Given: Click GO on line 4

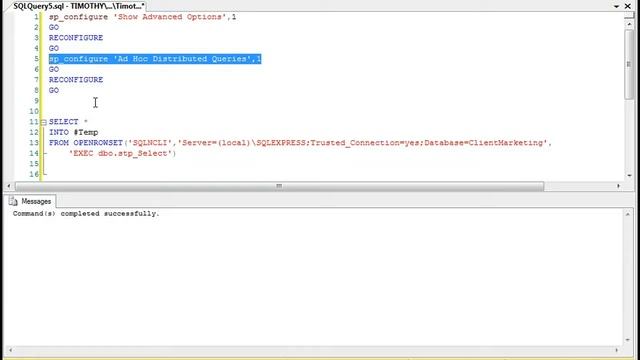Looking at the screenshot, I should point(54,48).
